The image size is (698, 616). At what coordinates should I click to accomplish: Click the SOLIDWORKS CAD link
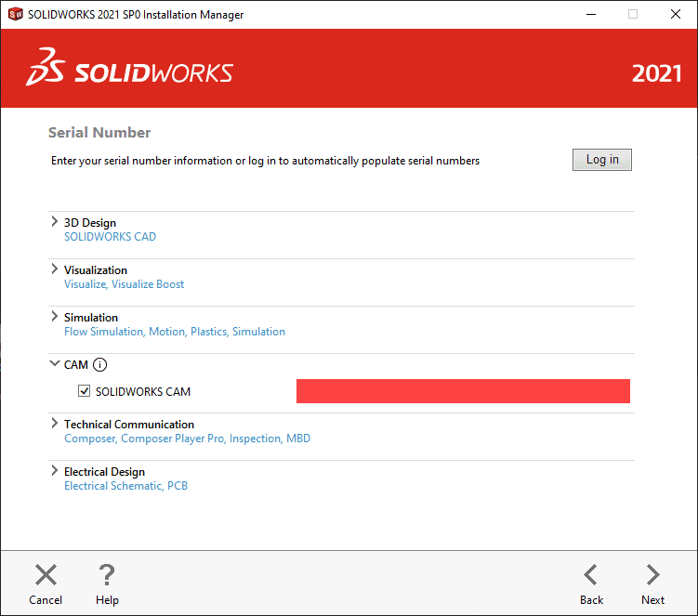click(110, 237)
